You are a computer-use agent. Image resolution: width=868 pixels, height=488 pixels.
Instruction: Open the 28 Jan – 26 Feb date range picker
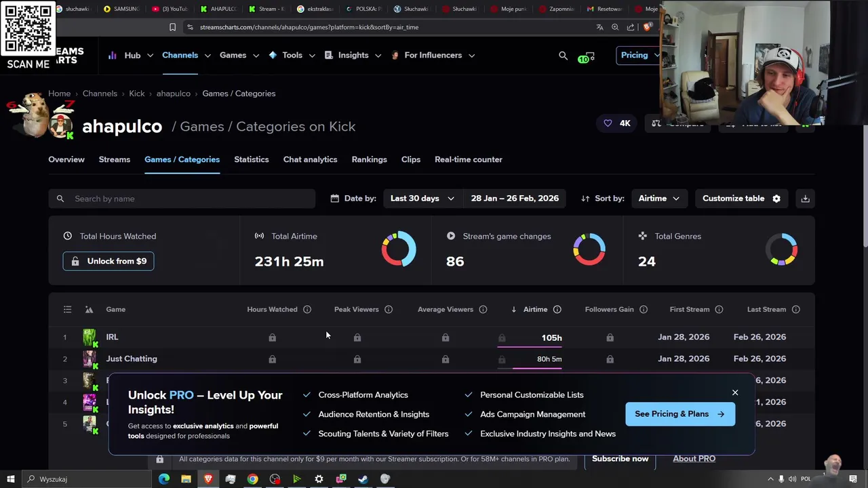(x=515, y=199)
